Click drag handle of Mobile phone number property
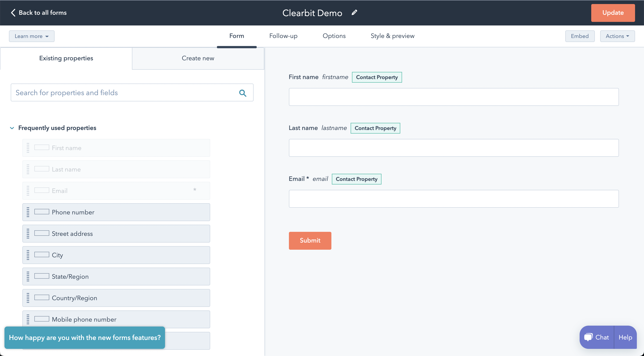 coord(28,319)
